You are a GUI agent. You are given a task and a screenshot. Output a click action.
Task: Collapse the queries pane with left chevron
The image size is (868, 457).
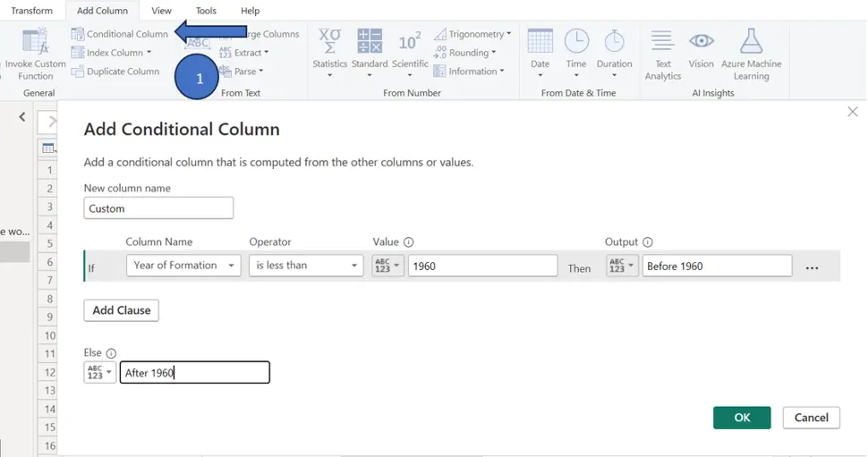point(22,117)
